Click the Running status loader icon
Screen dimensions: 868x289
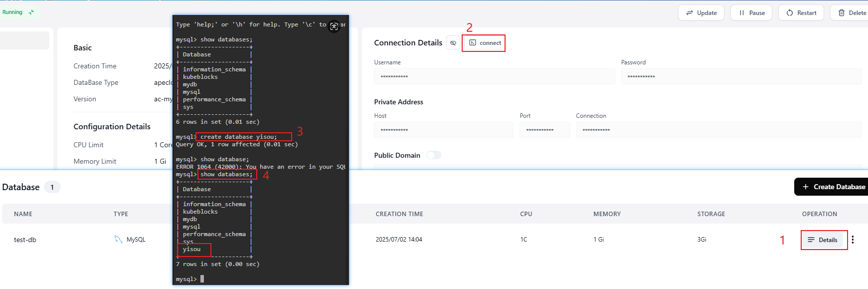point(31,12)
